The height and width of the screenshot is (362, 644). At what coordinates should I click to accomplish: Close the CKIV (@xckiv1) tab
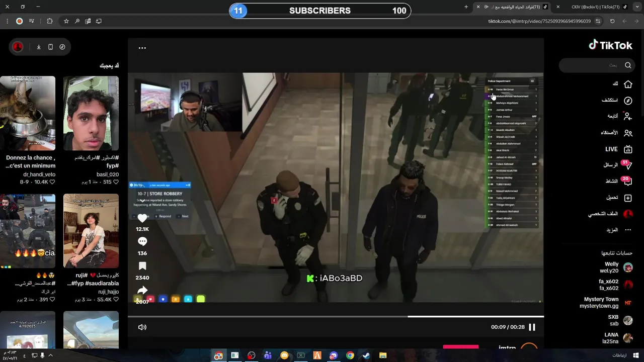(558, 7)
